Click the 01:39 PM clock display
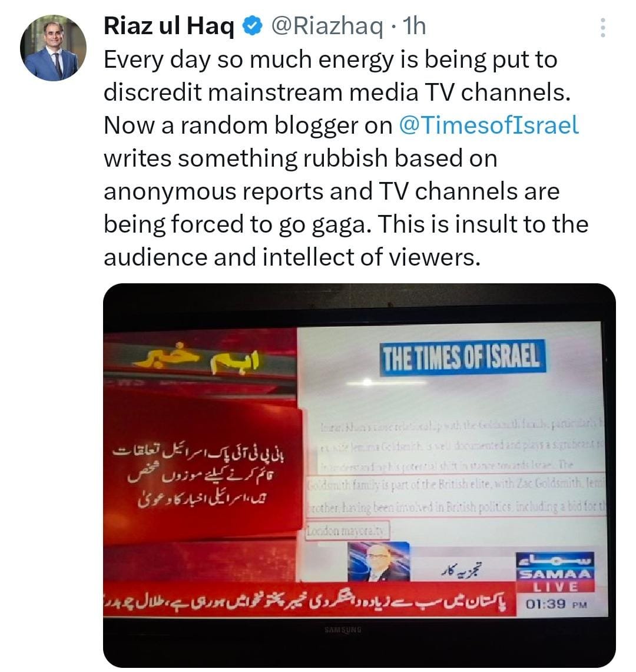The width and height of the screenshot is (636, 672). pyautogui.click(x=556, y=604)
